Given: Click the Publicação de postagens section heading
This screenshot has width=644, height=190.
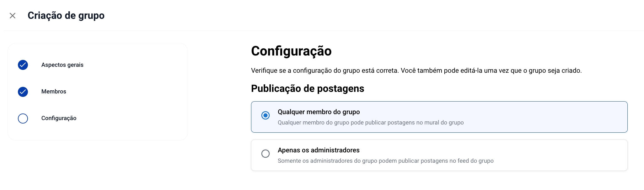Looking at the screenshot, I should (307, 89).
